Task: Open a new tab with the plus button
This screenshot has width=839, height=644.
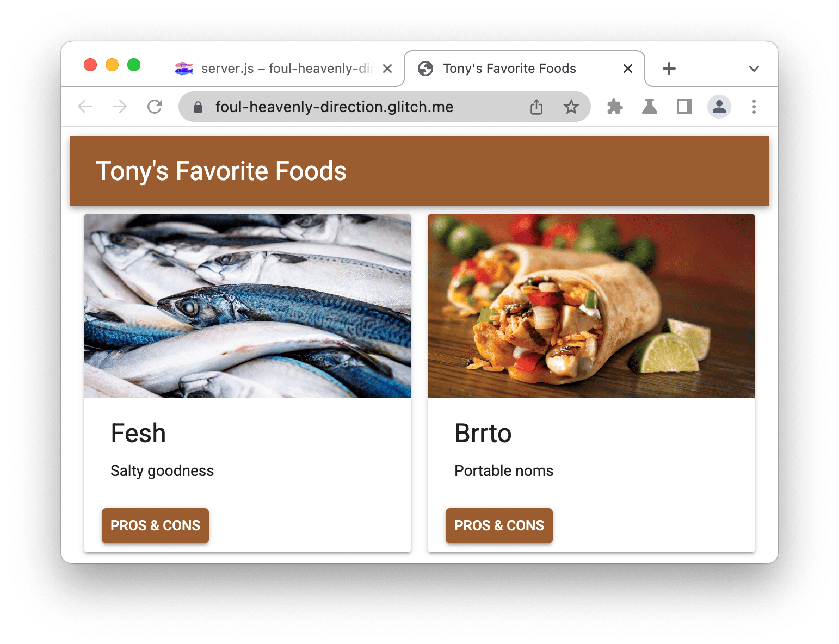Action: 669,69
